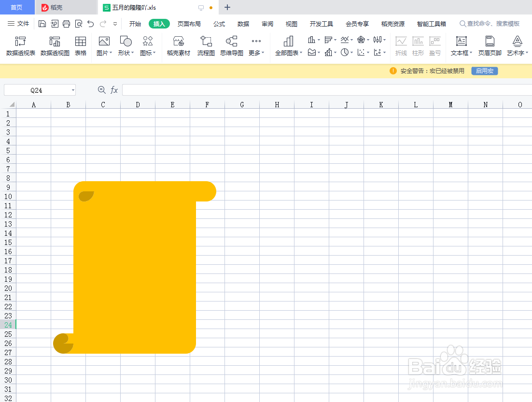Viewport: 532px width, 402px height.
Task: Insert a 表格 table
Action: [x=82, y=46]
